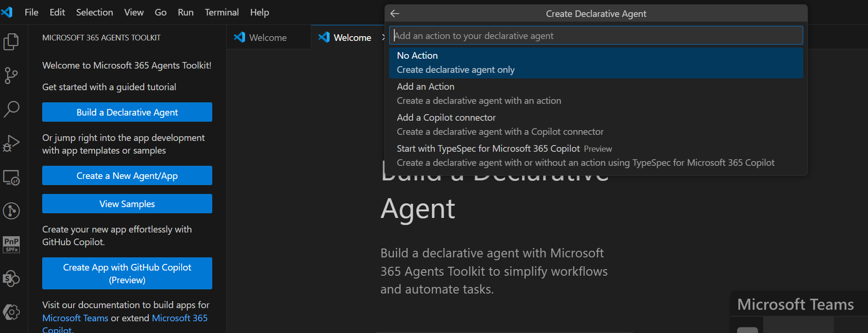
Task: Select the Add an Action option
Action: (596, 93)
